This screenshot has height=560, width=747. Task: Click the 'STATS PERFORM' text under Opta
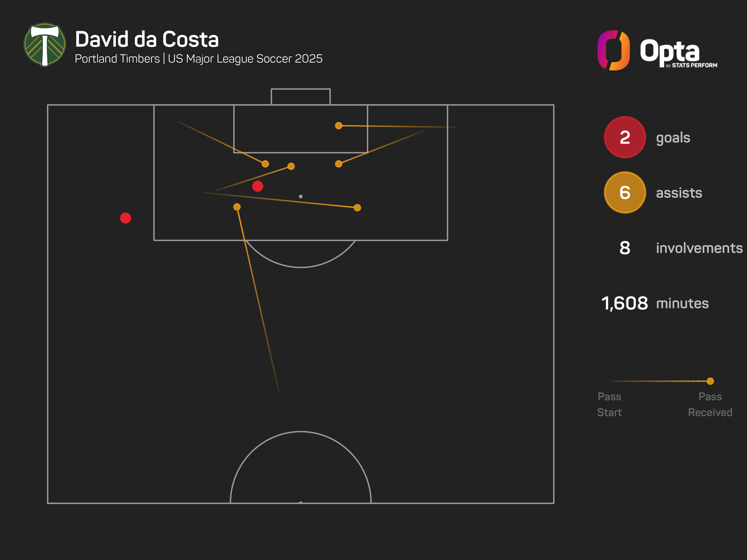pos(694,65)
